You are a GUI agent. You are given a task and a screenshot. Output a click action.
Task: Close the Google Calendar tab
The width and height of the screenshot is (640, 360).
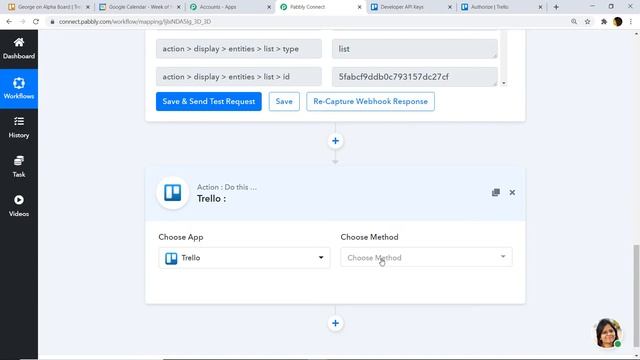pos(178,7)
